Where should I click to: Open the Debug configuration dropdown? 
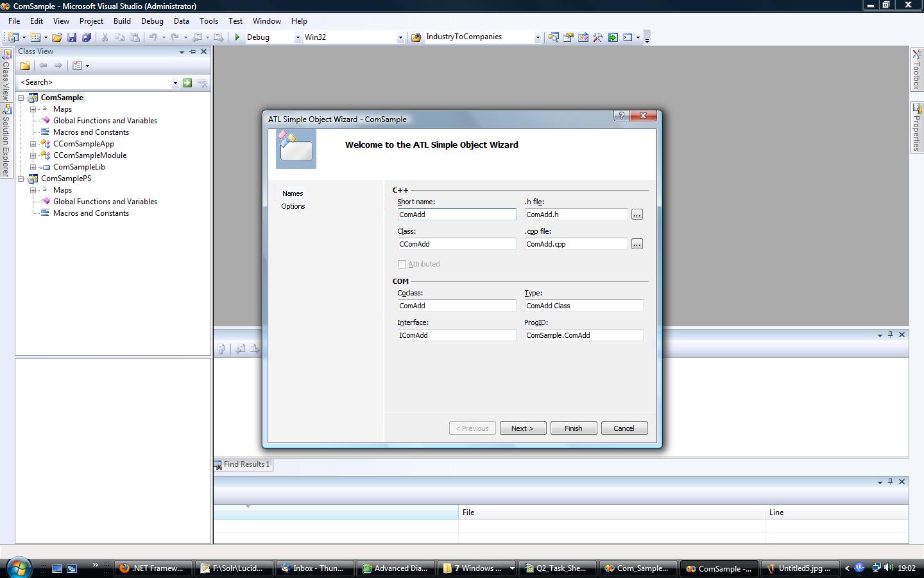click(296, 37)
